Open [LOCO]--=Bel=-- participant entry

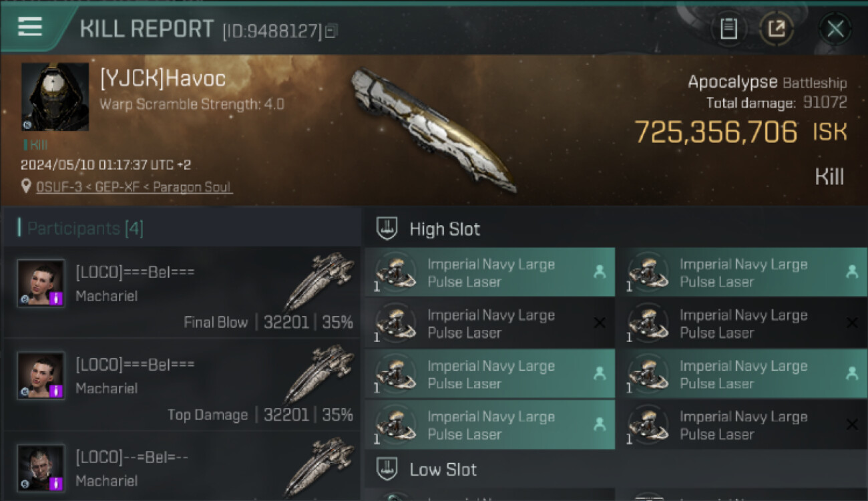tap(182, 468)
